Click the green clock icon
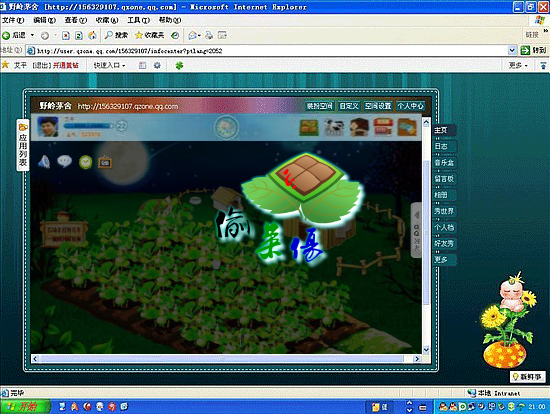550x414 pixels. coord(86,162)
